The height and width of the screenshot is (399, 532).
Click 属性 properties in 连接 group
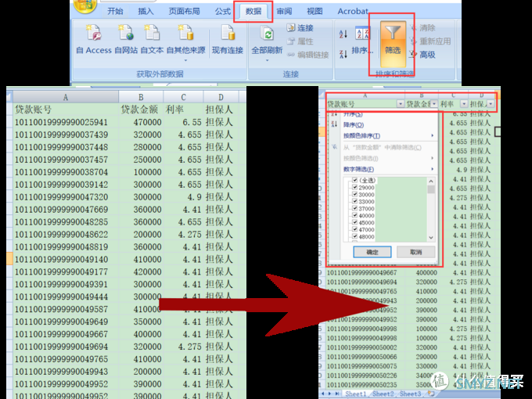pyautogui.click(x=300, y=41)
